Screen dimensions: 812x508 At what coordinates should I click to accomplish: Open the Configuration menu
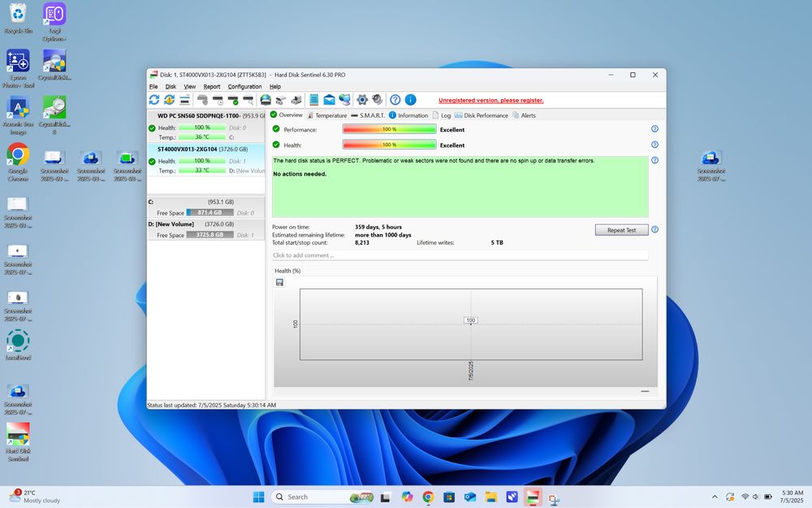[x=245, y=87]
